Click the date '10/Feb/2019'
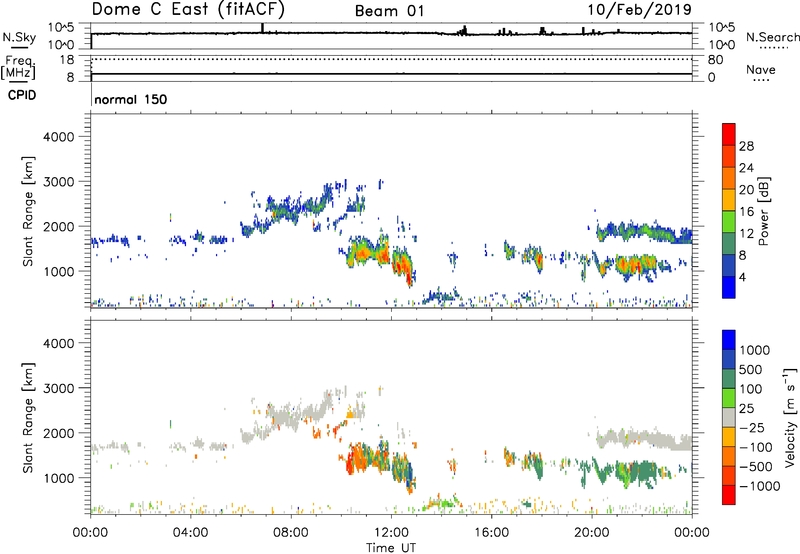 (639, 9)
